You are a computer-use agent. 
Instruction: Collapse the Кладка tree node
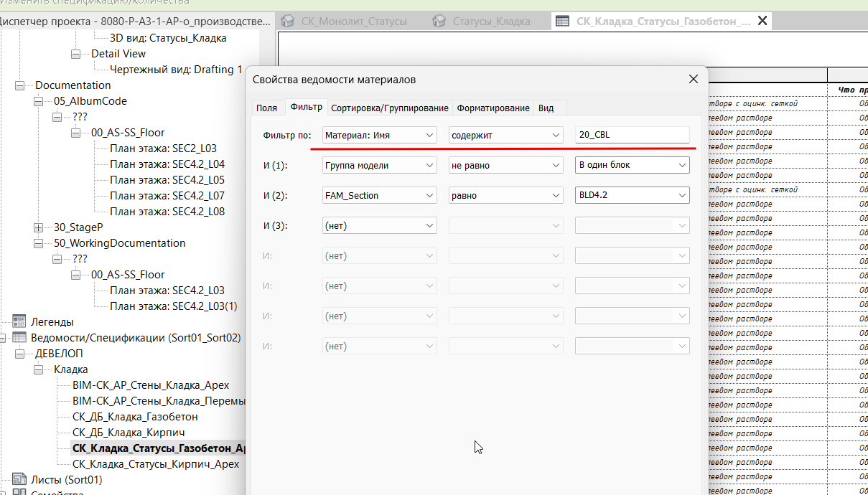[39, 369]
